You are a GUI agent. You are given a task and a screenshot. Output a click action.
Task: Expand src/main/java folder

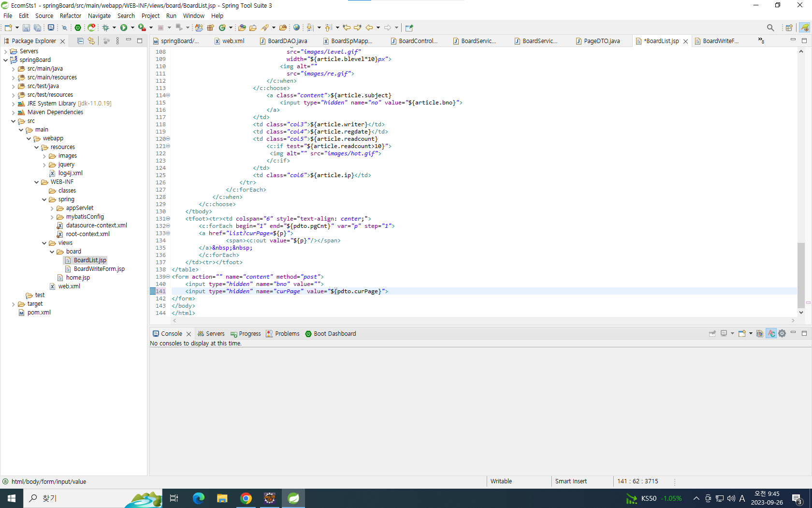tap(13, 69)
